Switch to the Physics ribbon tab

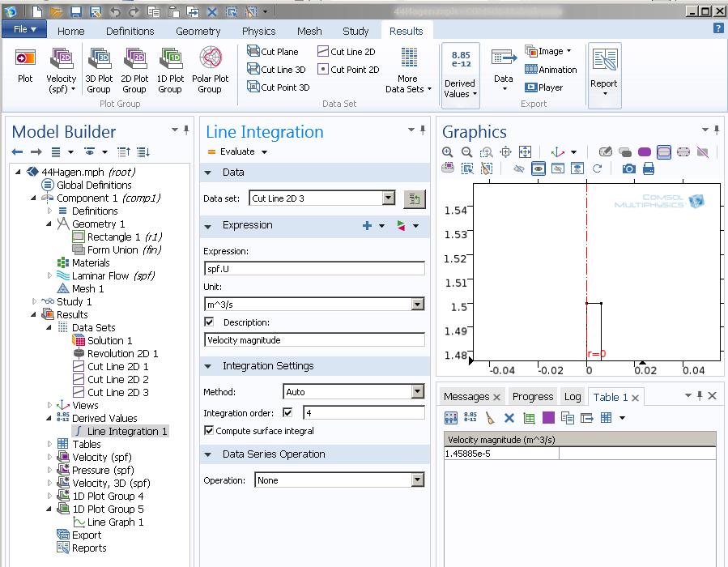tap(258, 31)
